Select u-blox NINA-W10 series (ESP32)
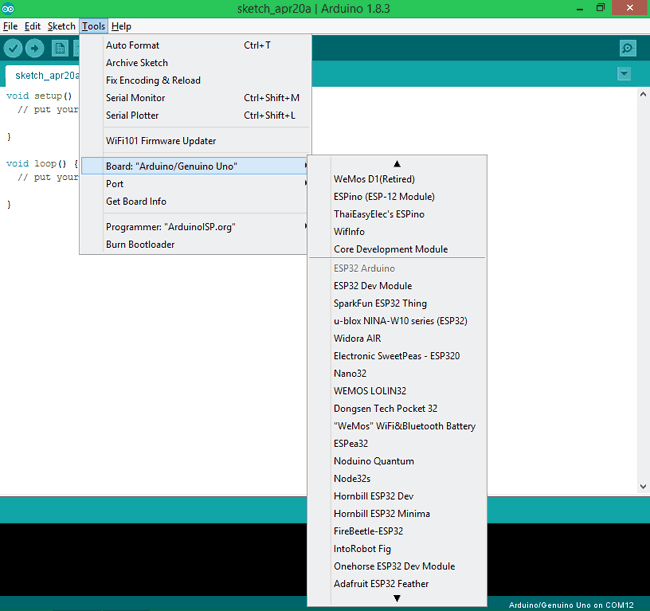Screen dimensions: 650x611 pyautogui.click(x=397, y=321)
